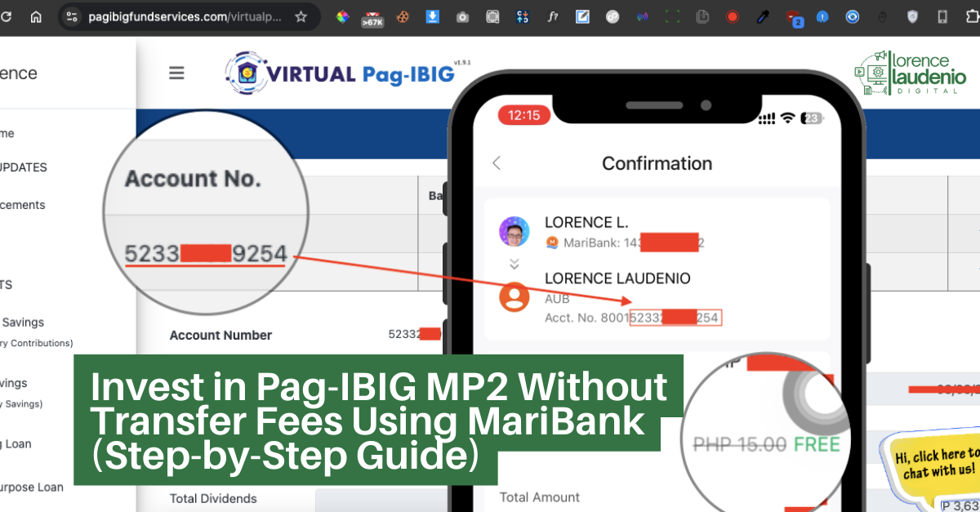
Task: Open the extensions puzzle piece menu
Action: (973, 16)
